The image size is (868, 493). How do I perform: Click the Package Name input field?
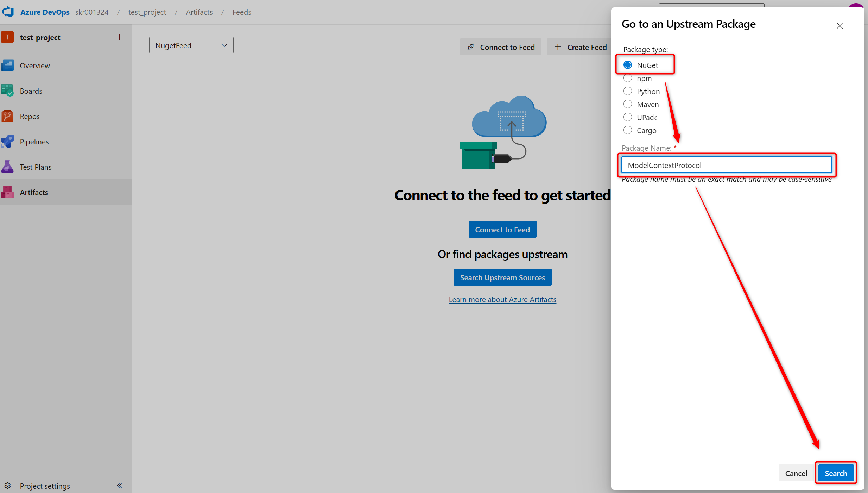click(x=726, y=165)
